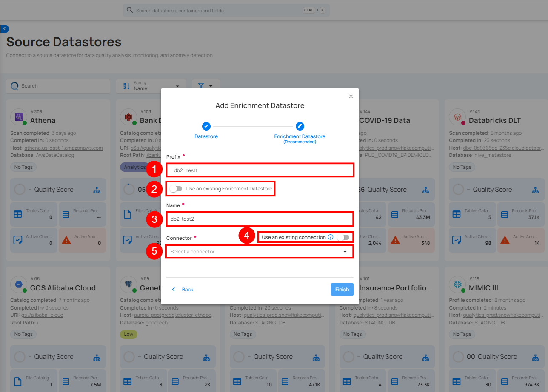Click MIMIC III Tables Cataloged icon

click(457, 382)
